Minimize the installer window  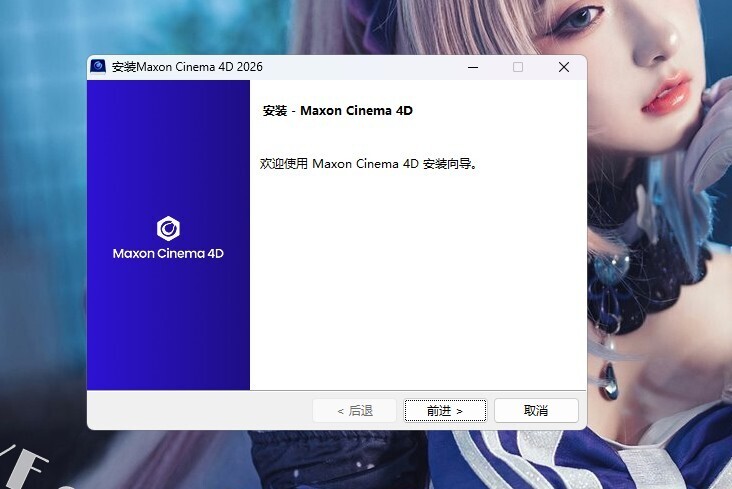[473, 67]
